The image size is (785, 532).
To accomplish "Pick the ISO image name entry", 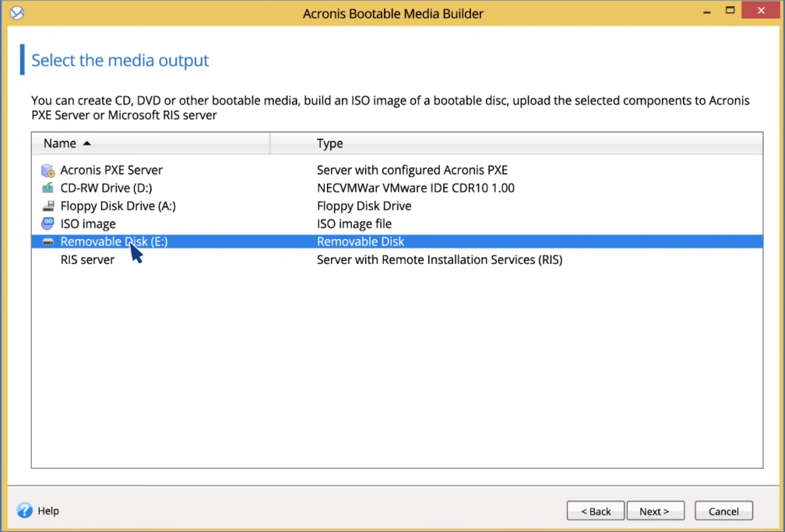I will pos(88,224).
